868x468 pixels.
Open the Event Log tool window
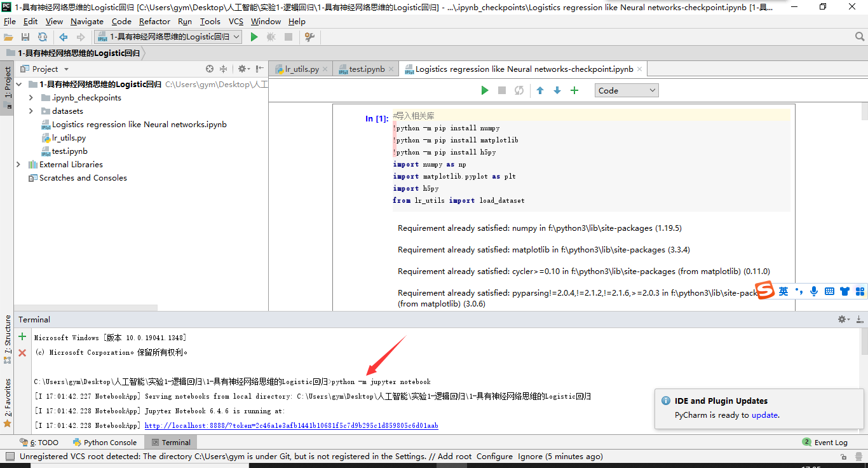coord(825,442)
